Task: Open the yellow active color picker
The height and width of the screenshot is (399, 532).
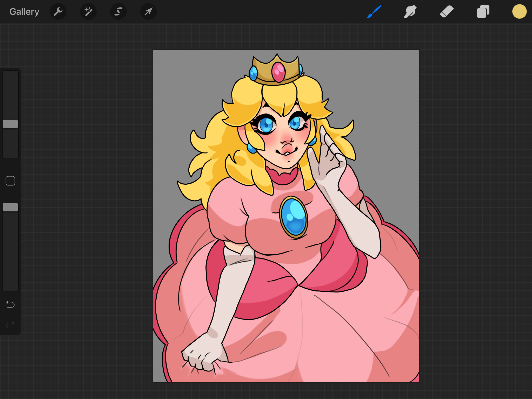Action: point(520,12)
